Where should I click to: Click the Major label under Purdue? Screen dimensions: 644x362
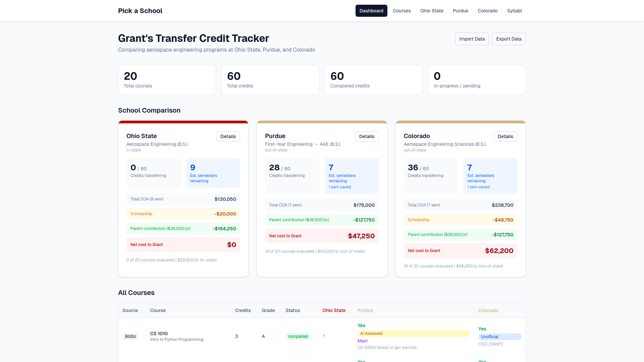click(363, 341)
